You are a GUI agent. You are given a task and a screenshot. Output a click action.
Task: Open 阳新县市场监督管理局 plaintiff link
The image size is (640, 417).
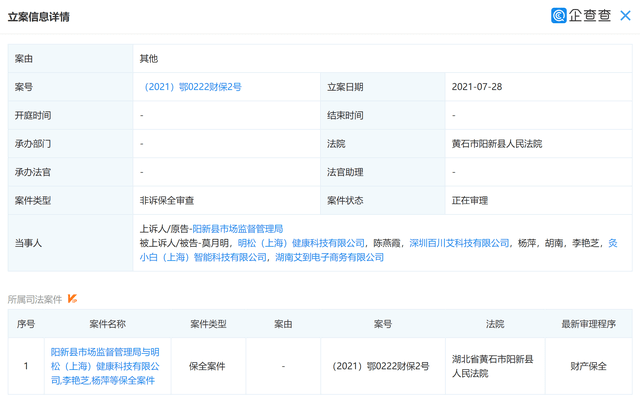[238, 229]
